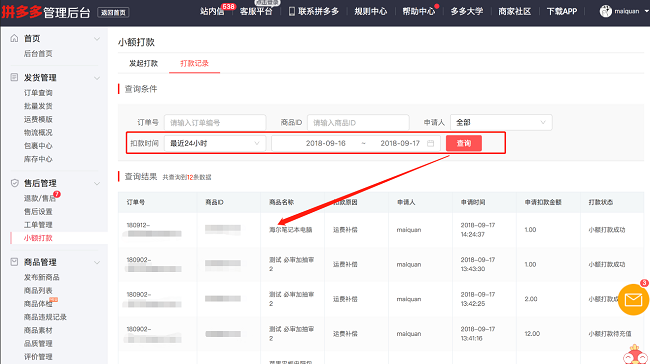This screenshot has width=650, height=364.
Task: Click the 订单号 input field
Action: point(215,122)
